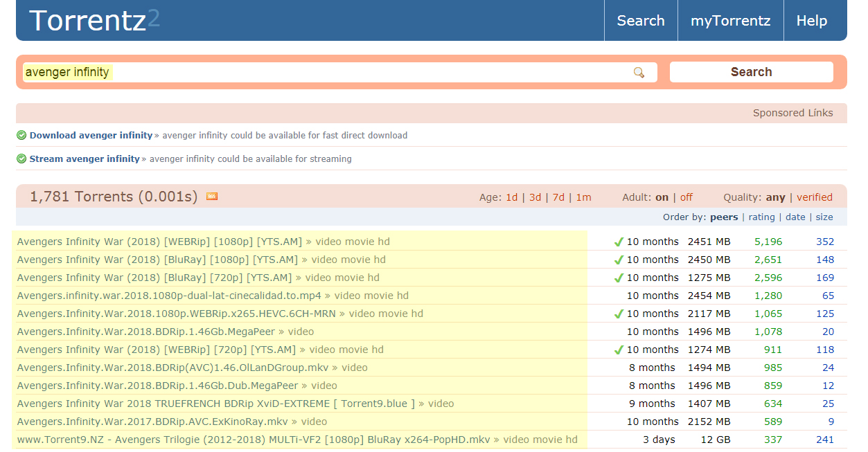Click the Sponsored Links label
This screenshot has height=452, width=868.
[793, 113]
